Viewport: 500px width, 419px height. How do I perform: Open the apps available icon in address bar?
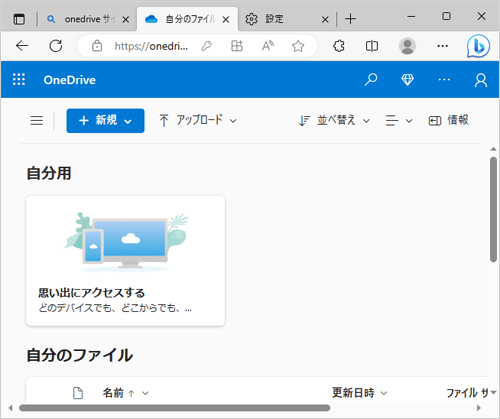pyautogui.click(x=237, y=46)
